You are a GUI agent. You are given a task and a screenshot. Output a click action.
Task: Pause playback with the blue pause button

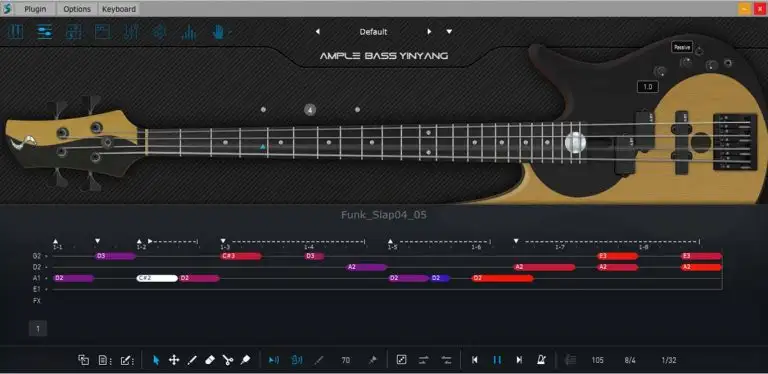497,360
